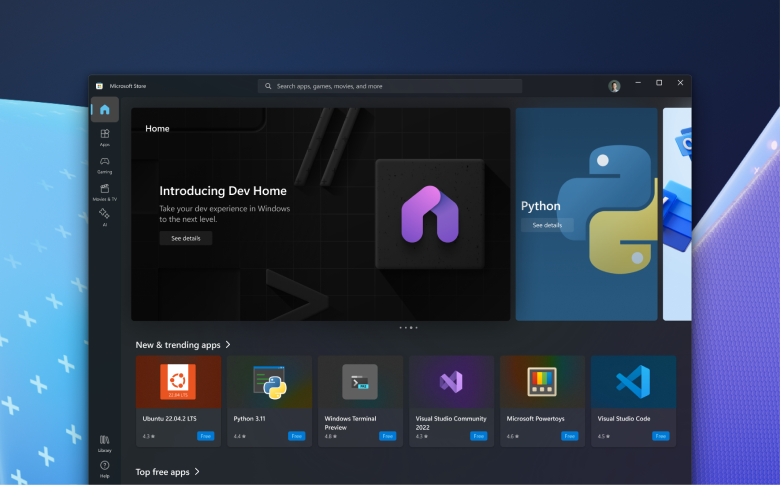Open the user profile avatar

tap(614, 86)
